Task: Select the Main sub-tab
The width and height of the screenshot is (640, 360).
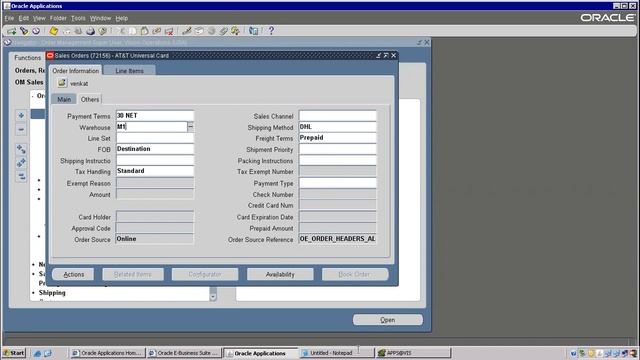Action: click(x=64, y=99)
